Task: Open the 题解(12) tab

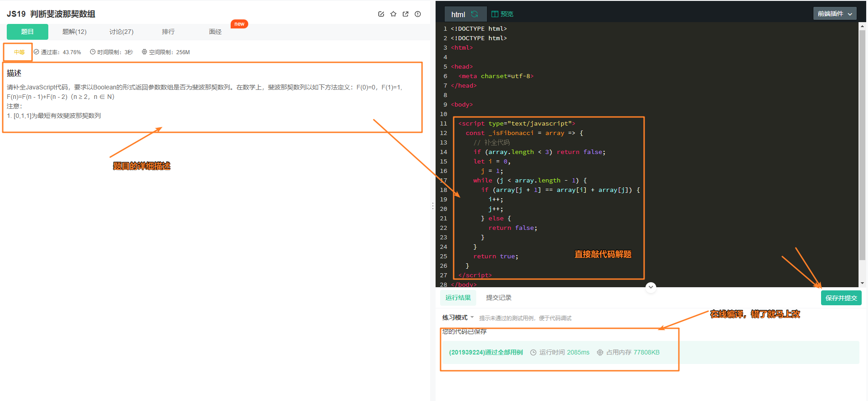Action: [x=74, y=32]
